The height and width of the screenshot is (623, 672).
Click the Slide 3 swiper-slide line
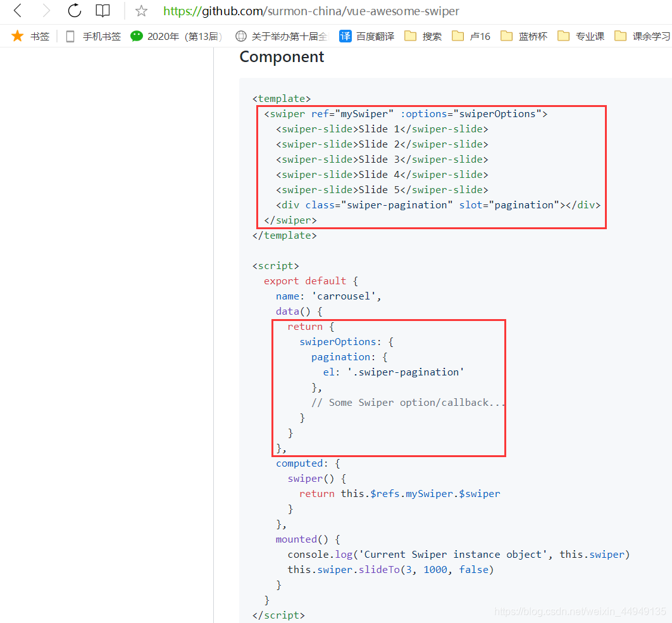(382, 160)
